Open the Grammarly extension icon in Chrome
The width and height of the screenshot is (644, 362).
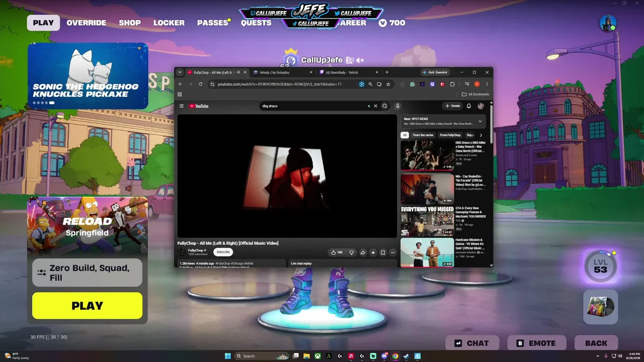(412, 84)
